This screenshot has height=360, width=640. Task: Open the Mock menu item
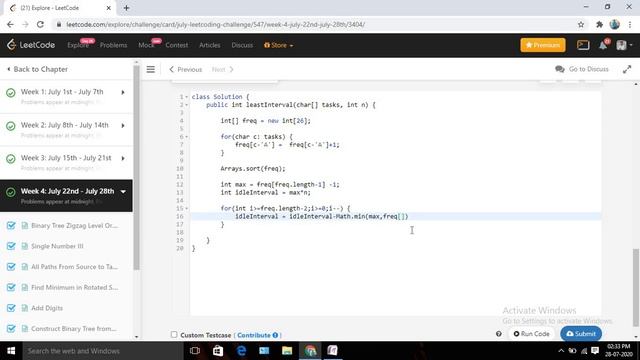coord(146,45)
